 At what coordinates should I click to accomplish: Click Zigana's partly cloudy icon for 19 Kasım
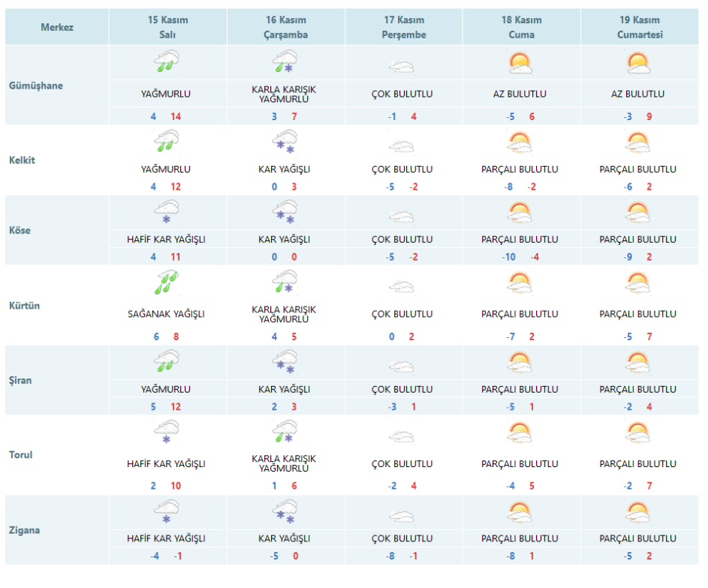click(x=637, y=512)
